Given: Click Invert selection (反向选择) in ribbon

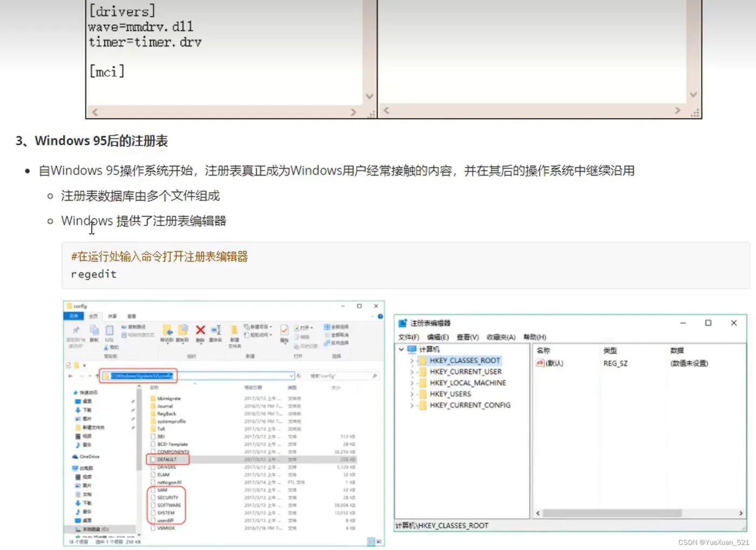Looking at the screenshot, I should click(336, 343).
